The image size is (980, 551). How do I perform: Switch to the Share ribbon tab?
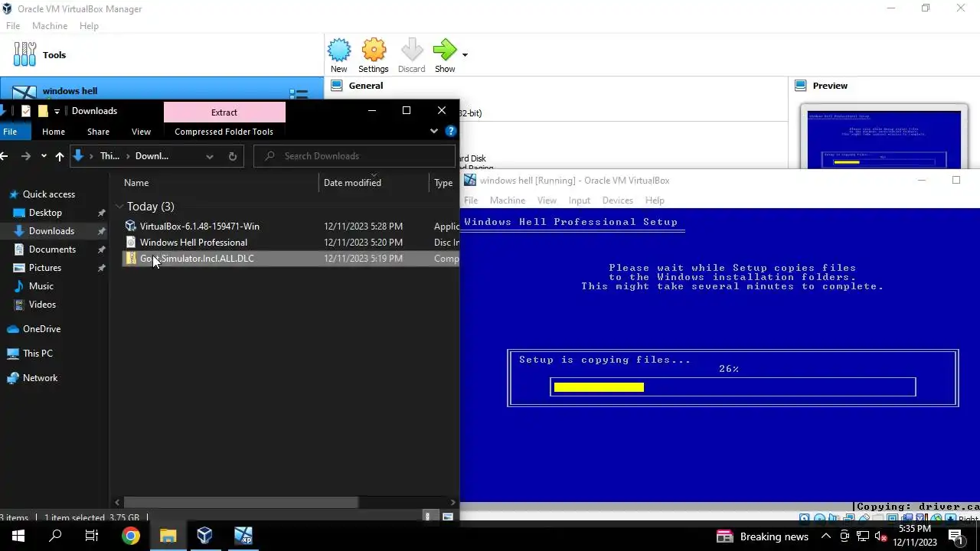(x=98, y=132)
